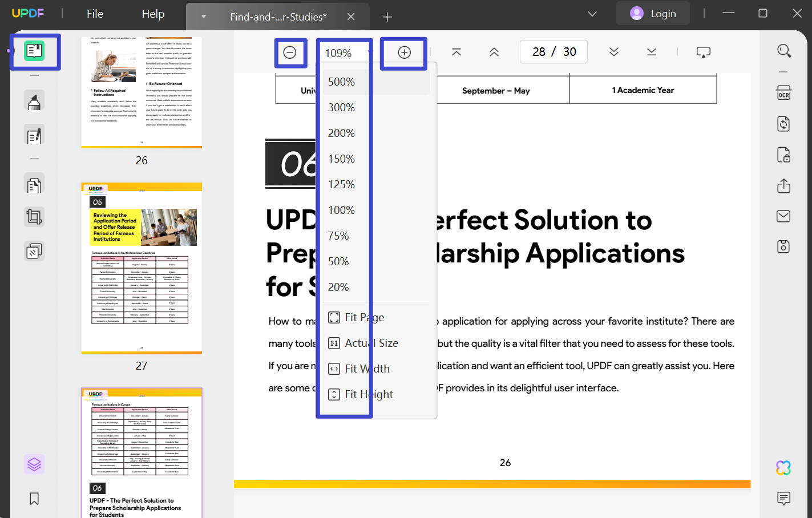
Task: Click the Login button
Action: pyautogui.click(x=653, y=13)
